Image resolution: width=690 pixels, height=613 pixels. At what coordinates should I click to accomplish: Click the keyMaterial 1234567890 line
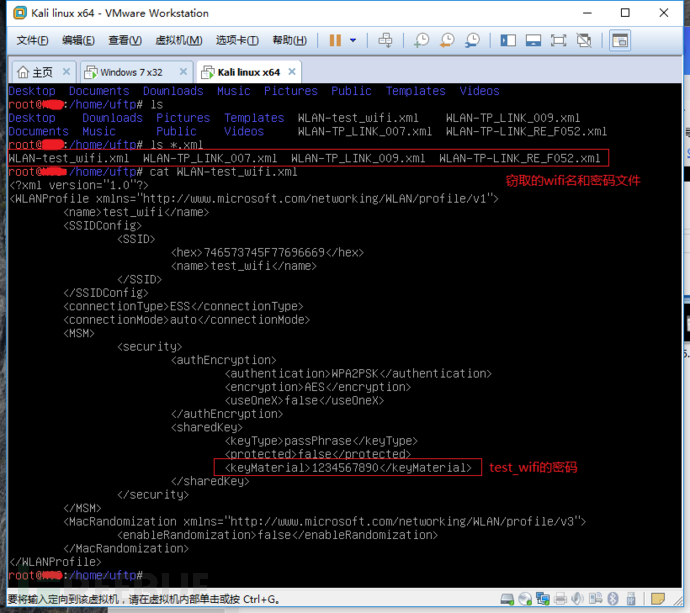[348, 467]
